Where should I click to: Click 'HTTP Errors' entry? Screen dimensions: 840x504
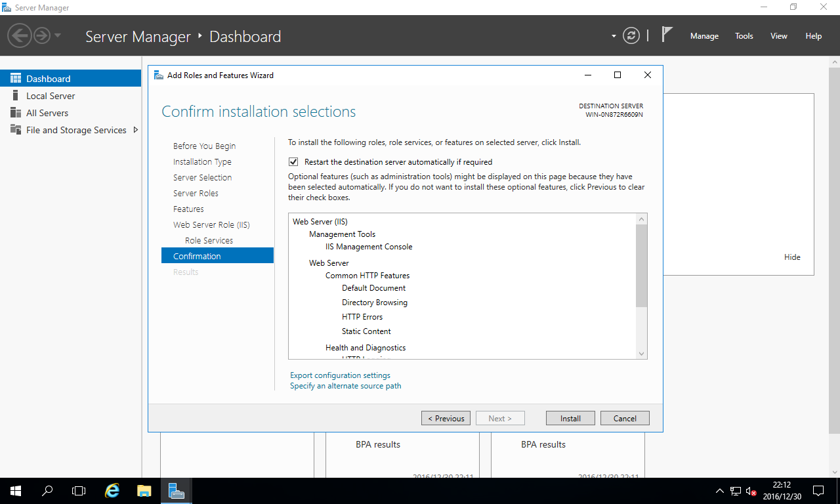[x=362, y=317]
